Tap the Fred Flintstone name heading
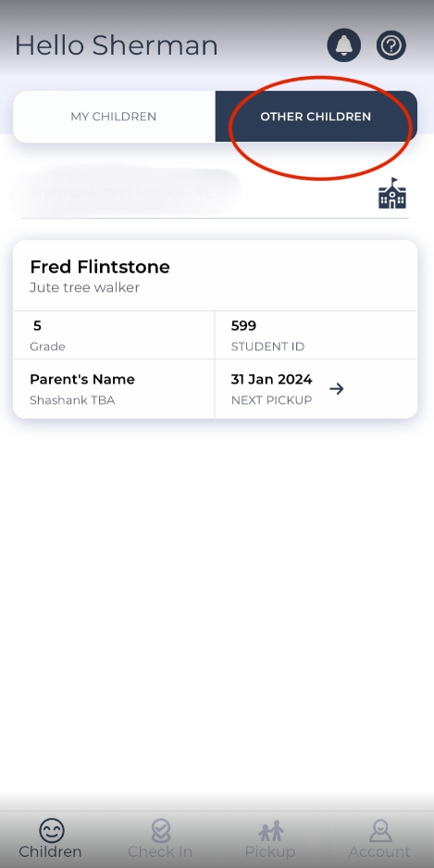This screenshot has height=868, width=434. pos(100,267)
